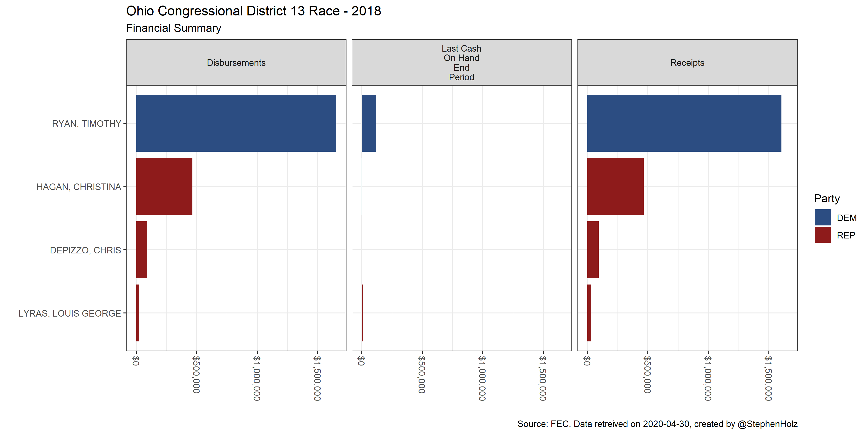The image size is (868, 434).
Task: Click the RYAN, TIMOTHY axis label
Action: click(x=86, y=124)
